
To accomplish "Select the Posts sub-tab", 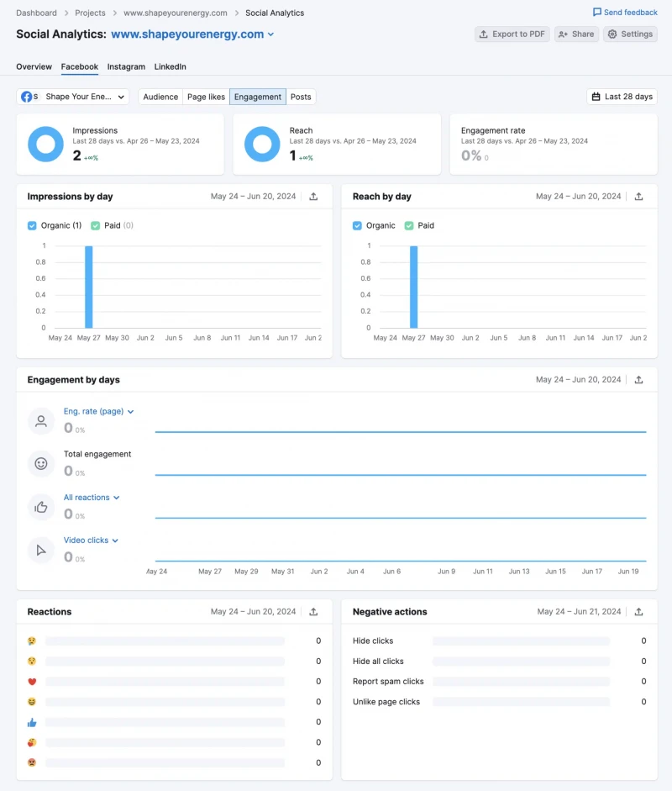I will pyautogui.click(x=301, y=97).
